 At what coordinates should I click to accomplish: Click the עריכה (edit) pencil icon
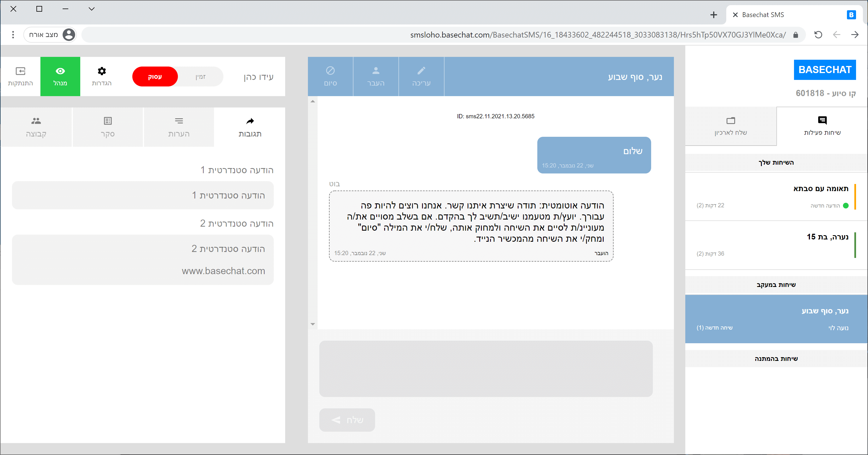point(421,71)
